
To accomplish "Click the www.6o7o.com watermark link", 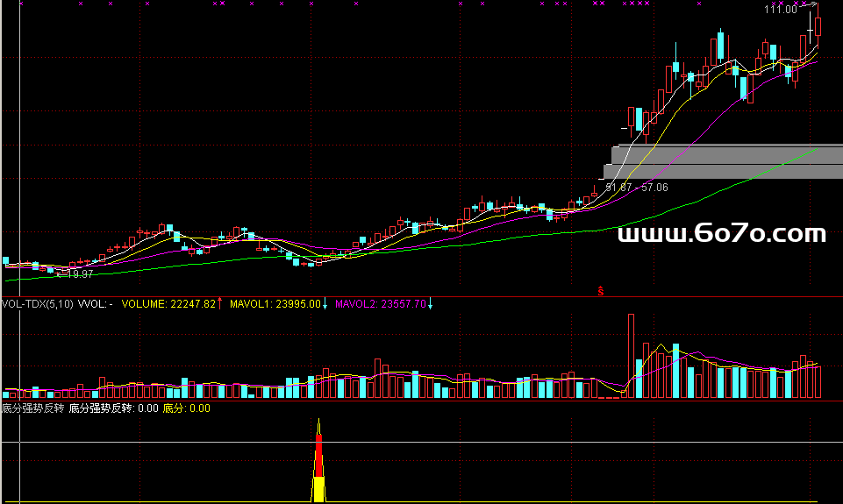I will point(722,234).
